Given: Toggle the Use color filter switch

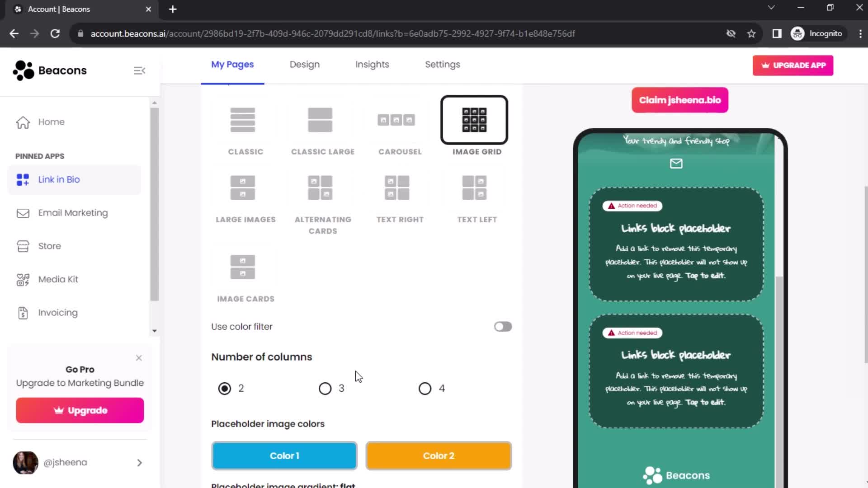Looking at the screenshot, I should pyautogui.click(x=503, y=327).
